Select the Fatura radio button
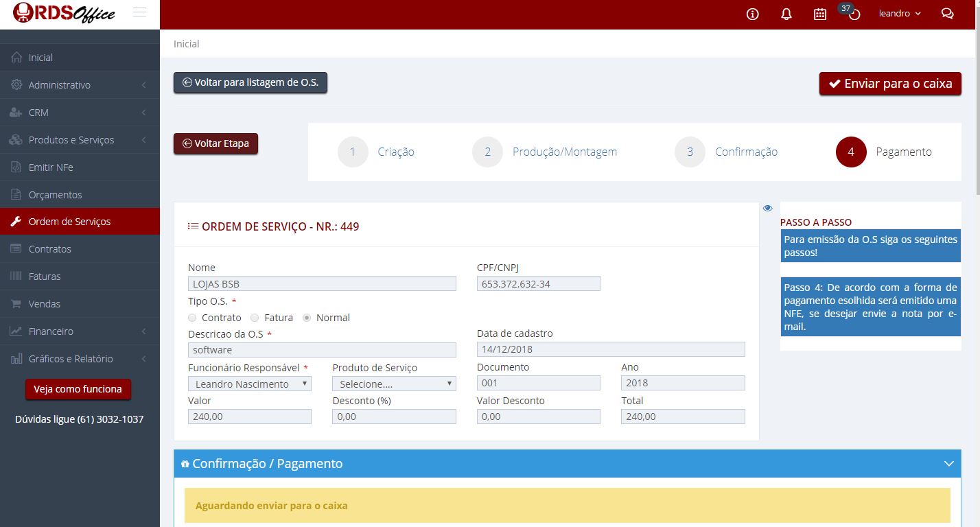980x527 pixels. 255,318
